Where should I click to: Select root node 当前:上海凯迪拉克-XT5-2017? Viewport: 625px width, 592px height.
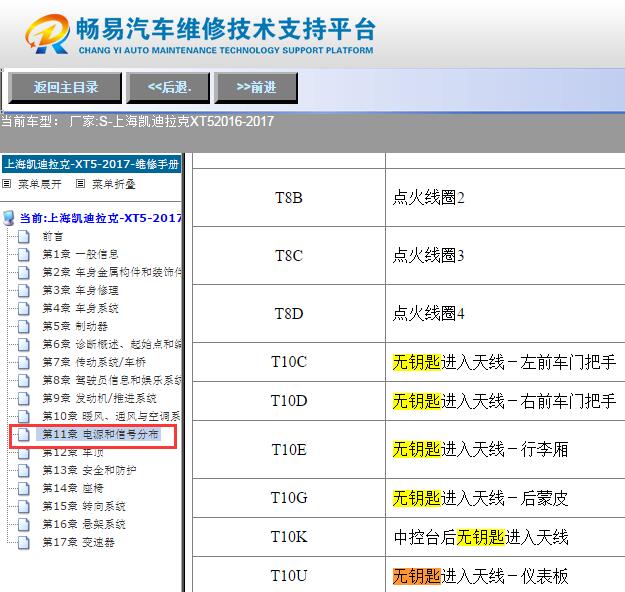[x=101, y=218]
